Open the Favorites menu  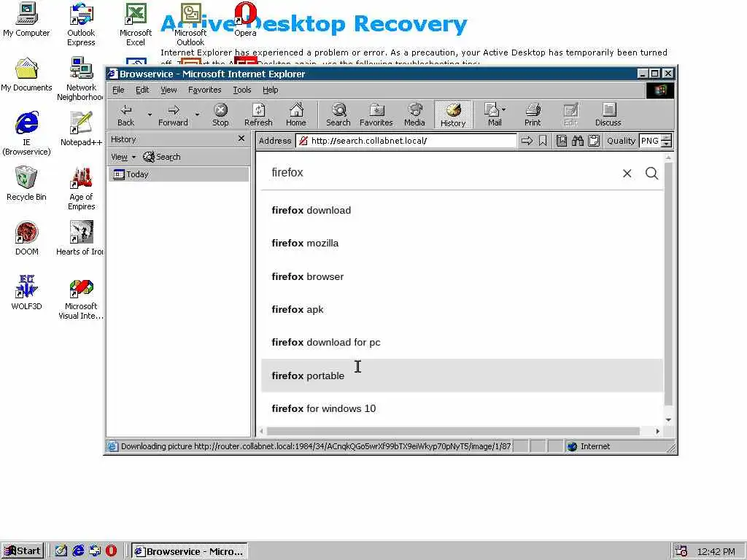pos(205,90)
